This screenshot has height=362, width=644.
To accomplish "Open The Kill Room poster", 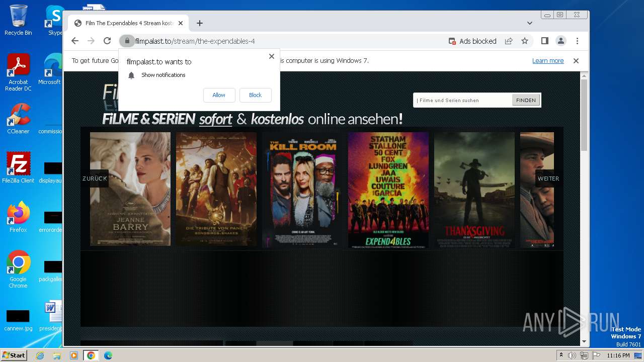I will pyautogui.click(x=302, y=189).
